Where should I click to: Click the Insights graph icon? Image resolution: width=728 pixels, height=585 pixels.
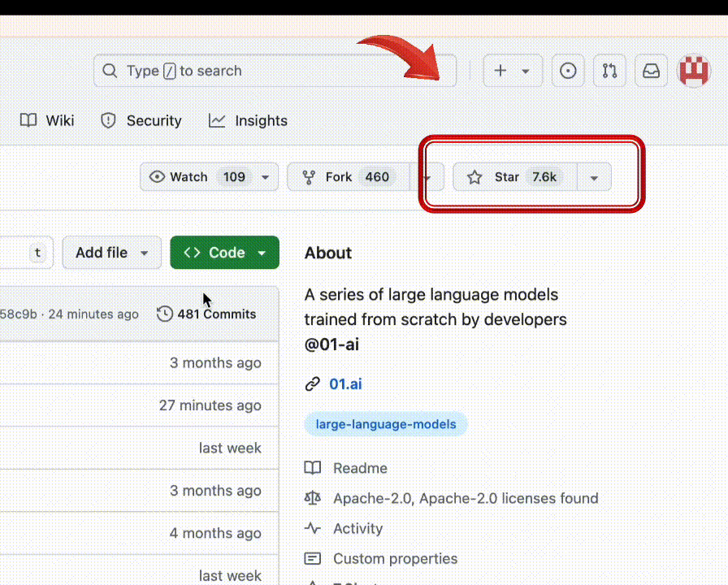coord(217,121)
